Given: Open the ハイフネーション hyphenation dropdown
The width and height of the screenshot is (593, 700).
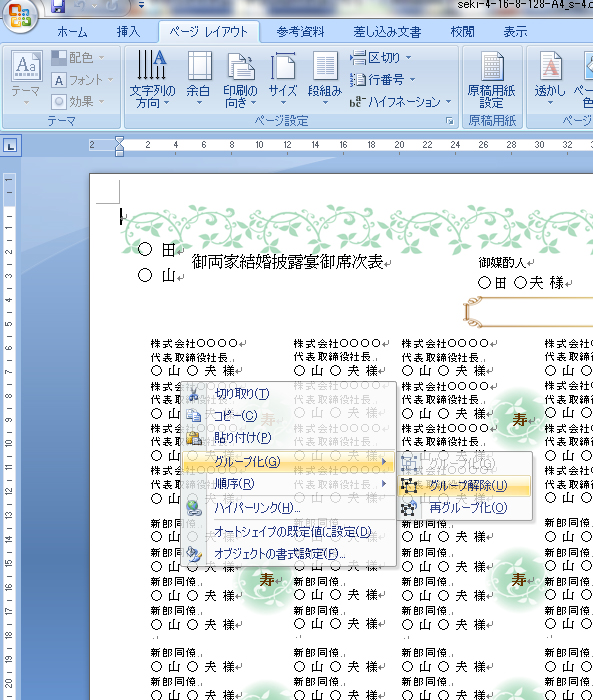Looking at the screenshot, I should tap(400, 102).
